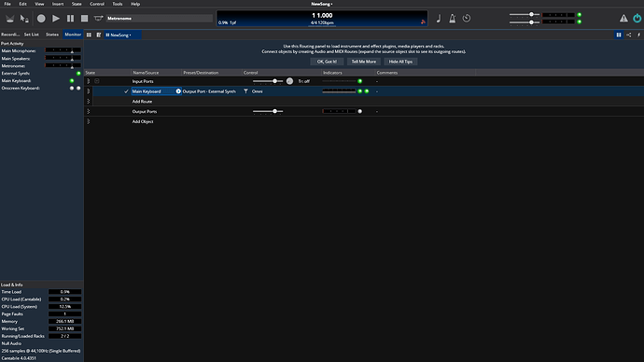Adjust the Output Ports gain slider
Viewport: 644px width, 362px height.
pyautogui.click(x=268, y=111)
